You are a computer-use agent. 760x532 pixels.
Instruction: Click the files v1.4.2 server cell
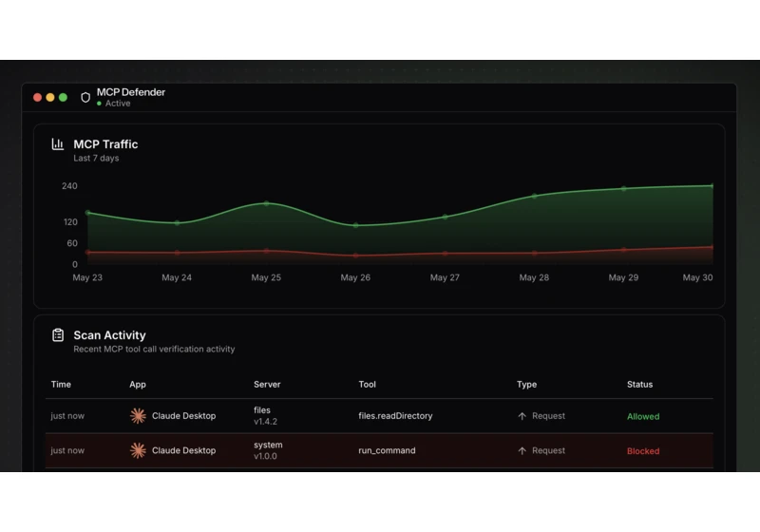266,416
